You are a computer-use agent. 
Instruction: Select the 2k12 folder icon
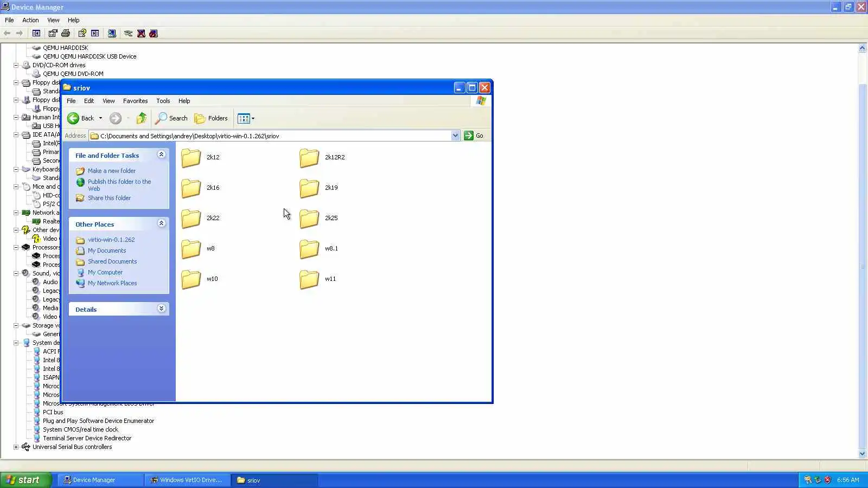point(191,157)
